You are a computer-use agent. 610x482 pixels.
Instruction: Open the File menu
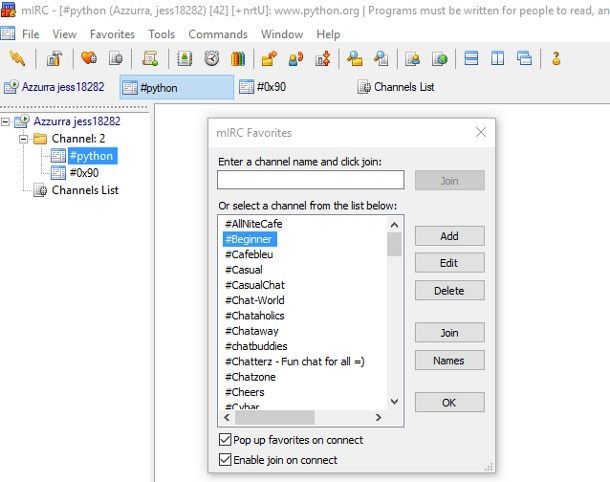click(30, 34)
